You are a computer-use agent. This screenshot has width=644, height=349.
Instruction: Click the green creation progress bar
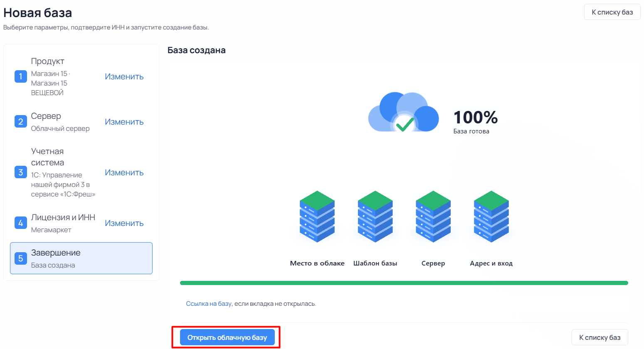coord(404,283)
